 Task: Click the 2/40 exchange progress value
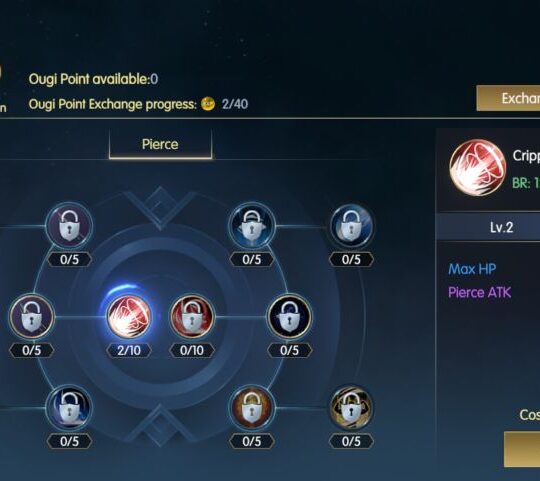coord(235,104)
